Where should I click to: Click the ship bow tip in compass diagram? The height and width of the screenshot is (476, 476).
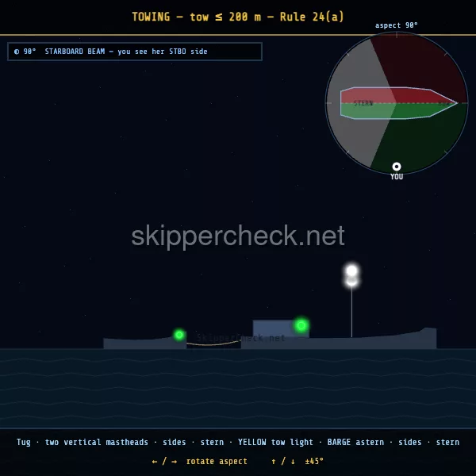[455, 103]
